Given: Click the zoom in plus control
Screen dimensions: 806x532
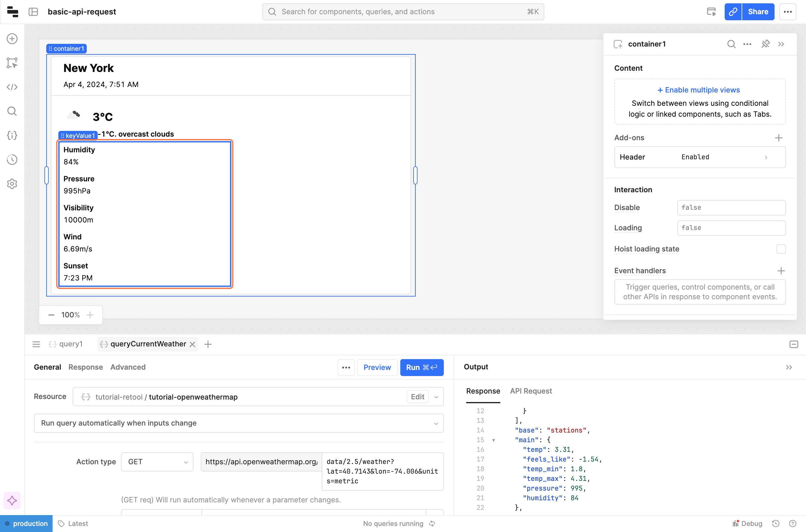Looking at the screenshot, I should (x=90, y=315).
